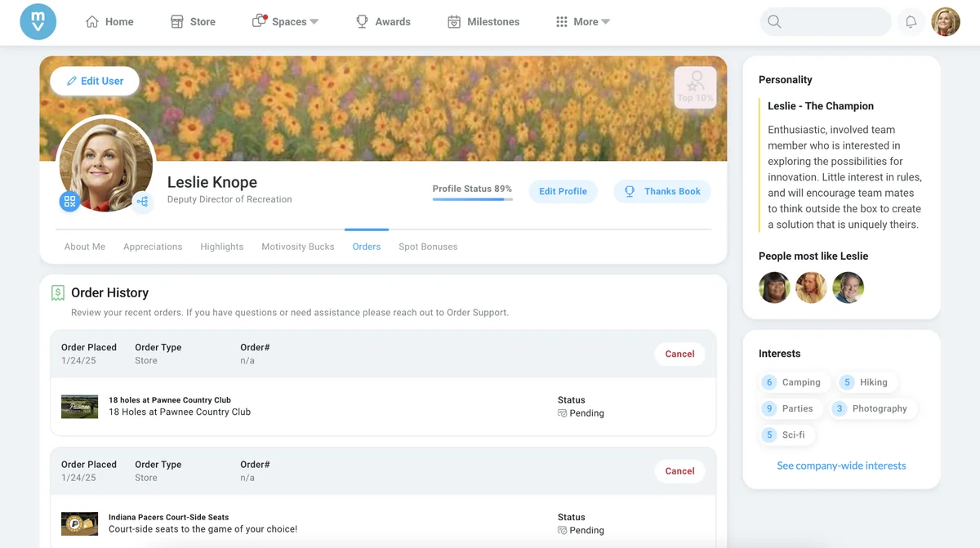Click the Home house icon
The width and height of the screenshot is (980, 548).
point(92,22)
